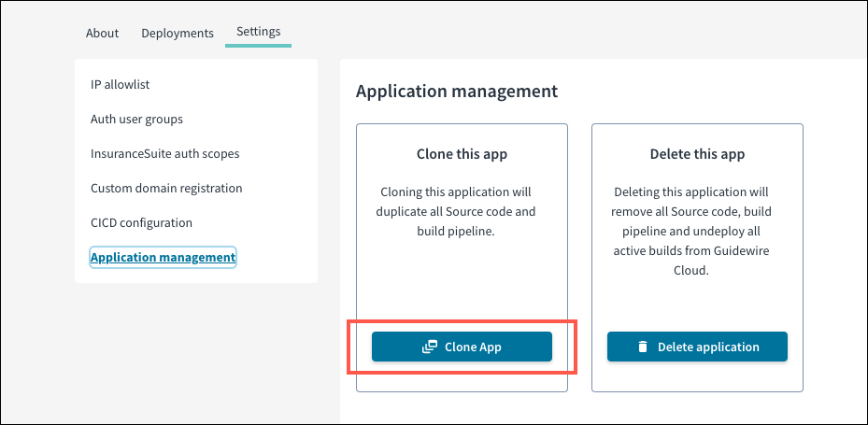Click the Application management heading

(457, 92)
